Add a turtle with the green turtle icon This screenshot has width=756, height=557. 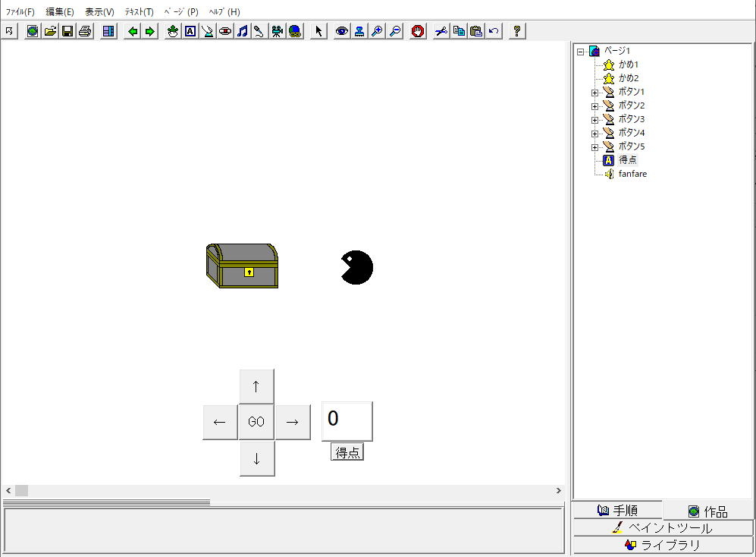point(173,31)
